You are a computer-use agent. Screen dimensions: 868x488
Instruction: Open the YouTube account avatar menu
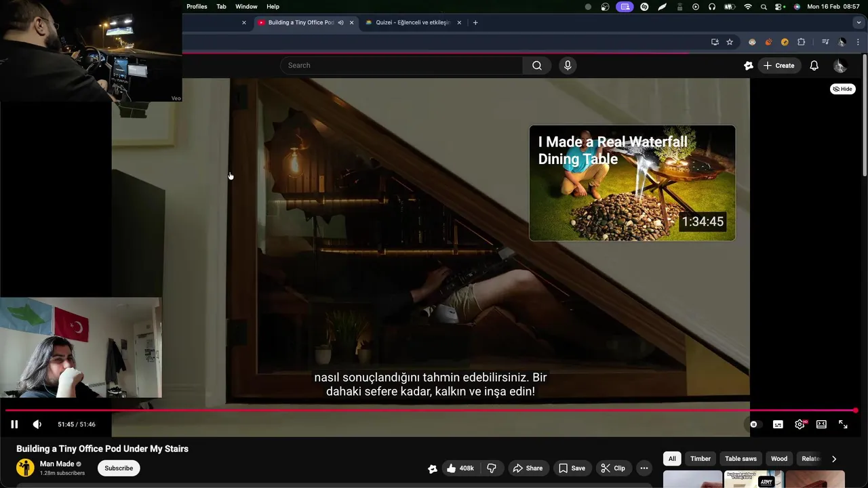(x=840, y=66)
